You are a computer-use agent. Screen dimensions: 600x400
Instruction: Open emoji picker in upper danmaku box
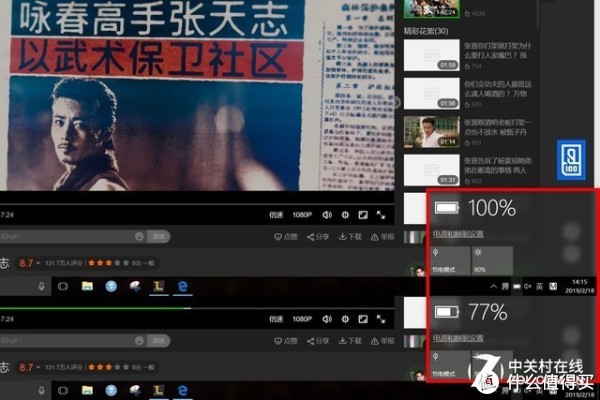(x=139, y=237)
